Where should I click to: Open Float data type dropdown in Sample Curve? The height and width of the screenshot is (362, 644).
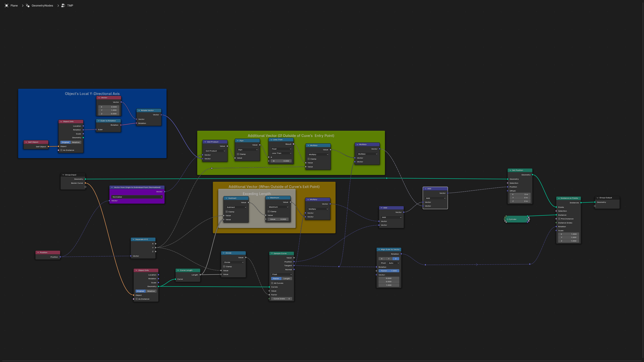[282, 274]
